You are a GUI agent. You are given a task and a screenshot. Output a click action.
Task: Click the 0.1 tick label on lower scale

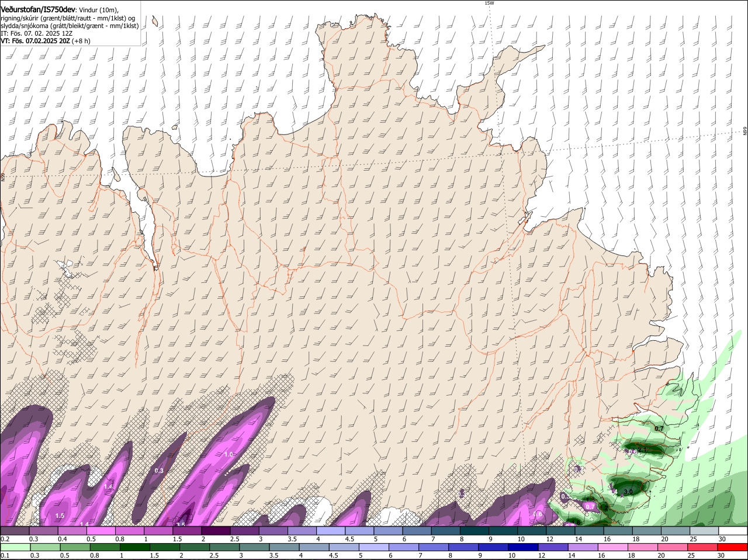[5, 555]
